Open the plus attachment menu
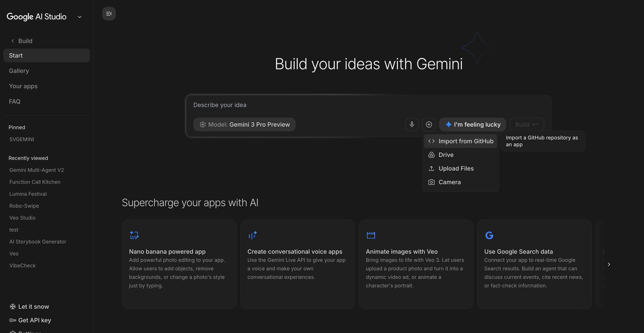Screen dimensions: 644x333 click(x=429, y=124)
